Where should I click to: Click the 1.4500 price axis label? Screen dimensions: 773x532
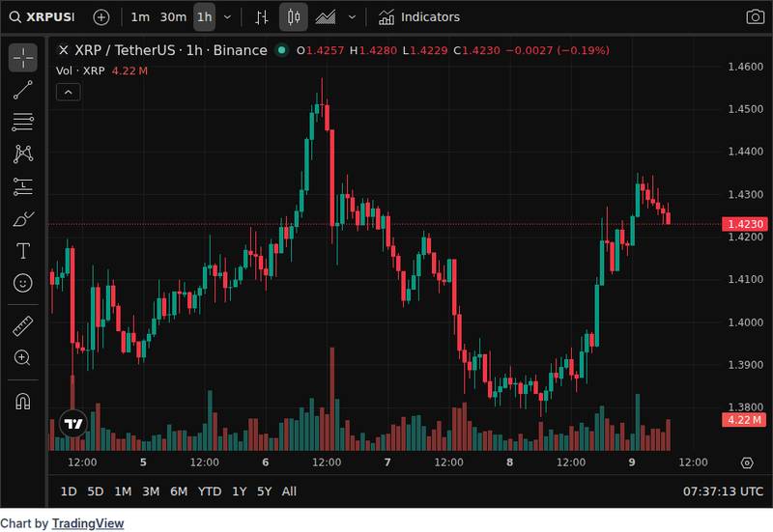[x=745, y=109]
